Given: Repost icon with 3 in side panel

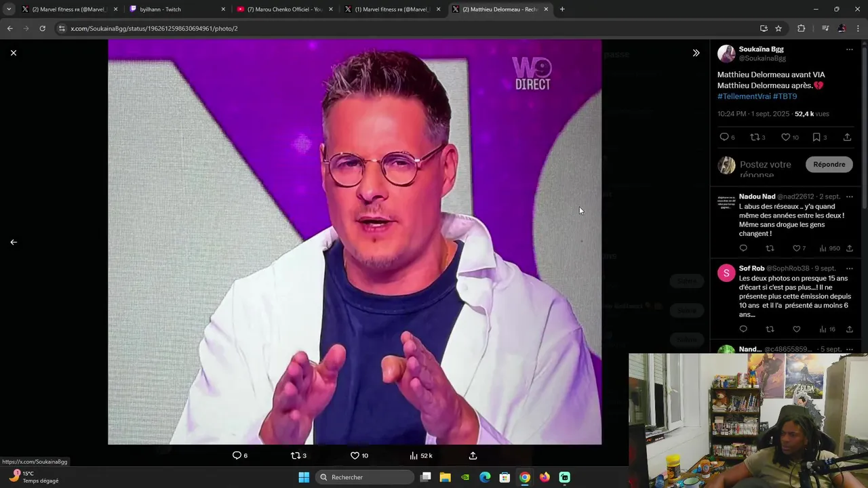Looking at the screenshot, I should 754,137.
